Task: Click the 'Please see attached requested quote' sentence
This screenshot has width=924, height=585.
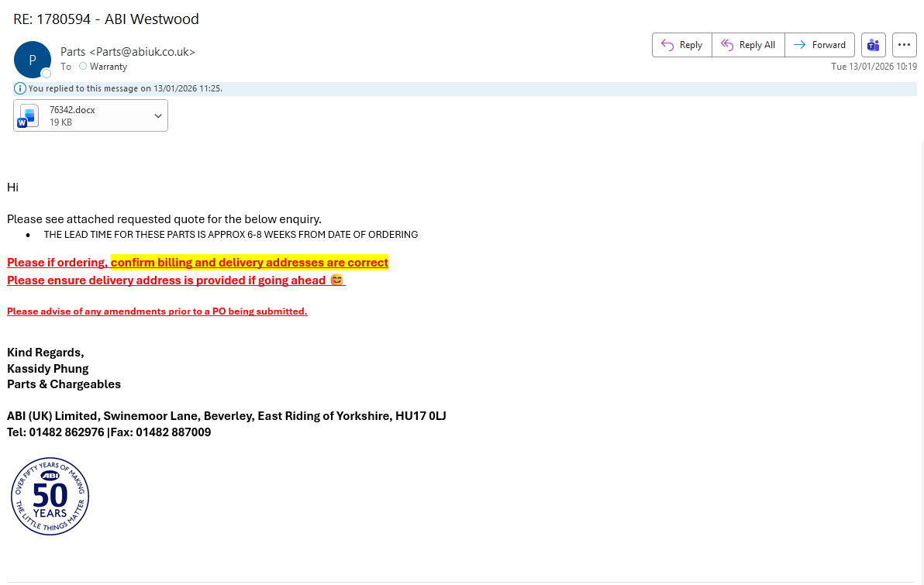Action: (x=164, y=219)
